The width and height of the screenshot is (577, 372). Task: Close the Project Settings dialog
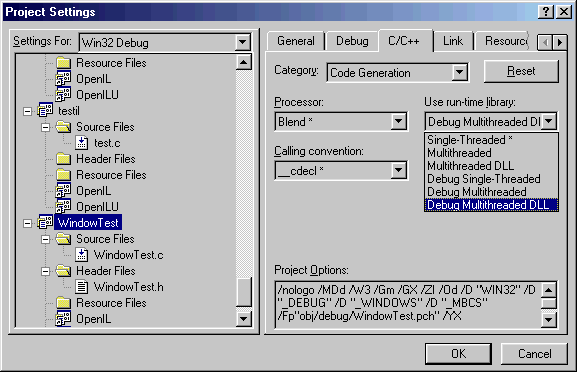[x=564, y=12]
